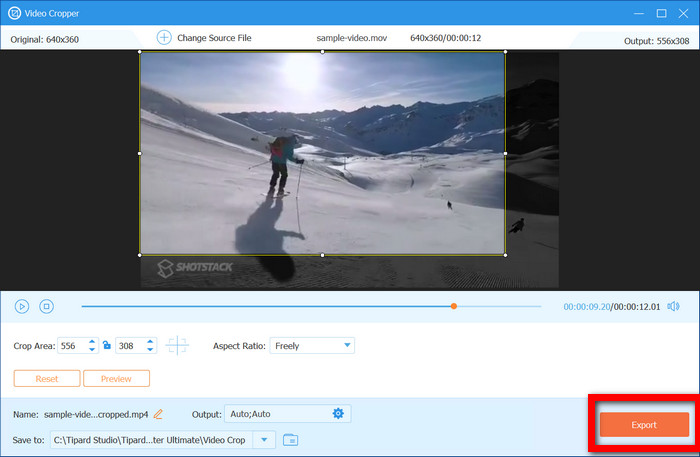Open output settings gear icon
Screen dimensions: 700x457
(x=338, y=414)
